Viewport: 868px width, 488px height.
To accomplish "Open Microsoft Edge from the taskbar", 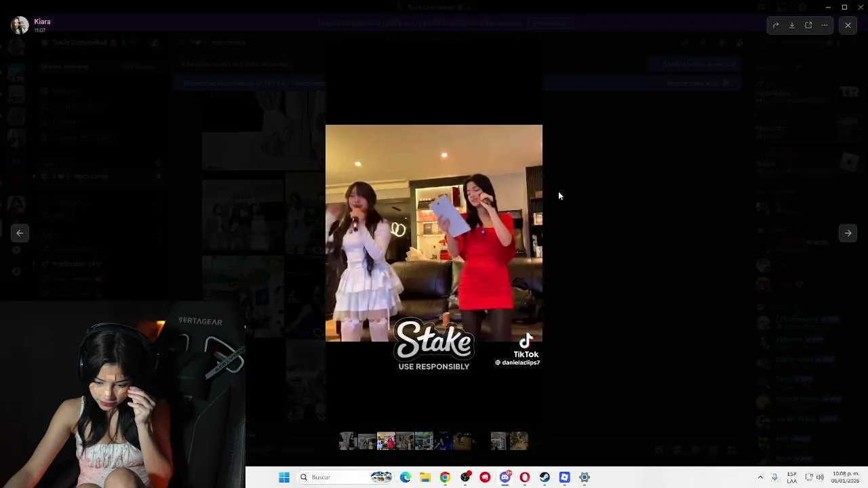I will tap(406, 477).
